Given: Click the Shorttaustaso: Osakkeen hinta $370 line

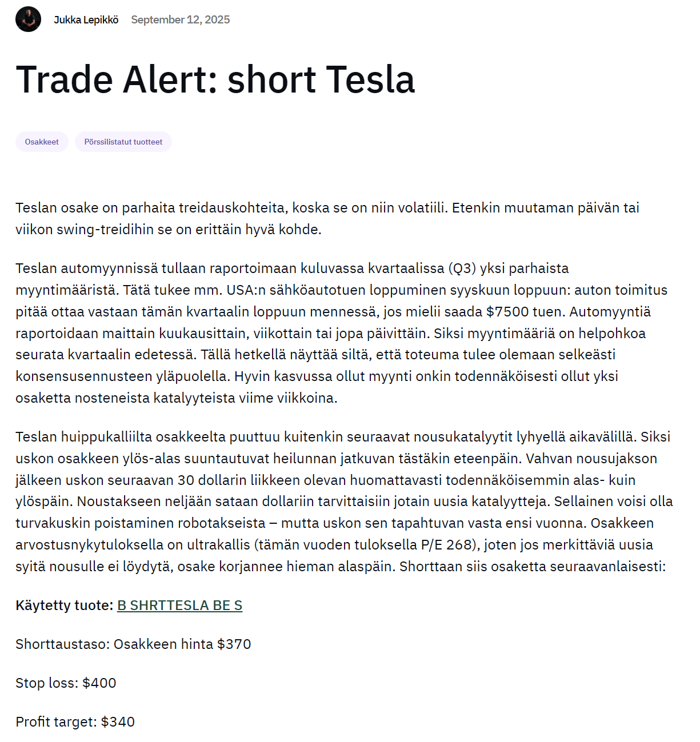Looking at the screenshot, I should pos(133,644).
